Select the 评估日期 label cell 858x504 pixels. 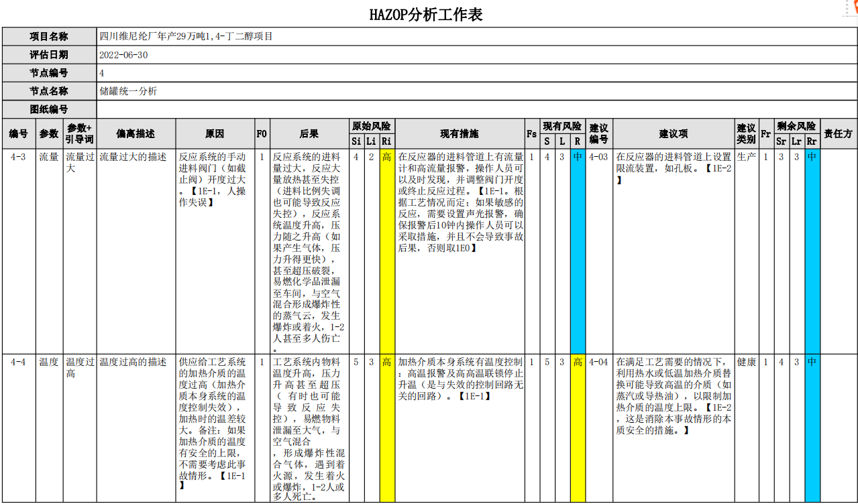coord(49,55)
